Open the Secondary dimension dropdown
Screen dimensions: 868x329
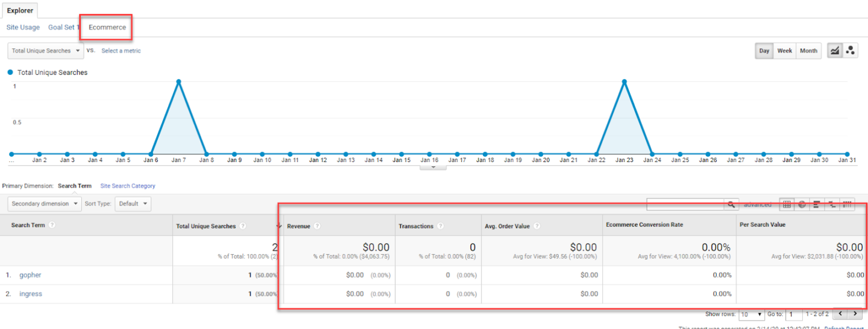point(44,204)
